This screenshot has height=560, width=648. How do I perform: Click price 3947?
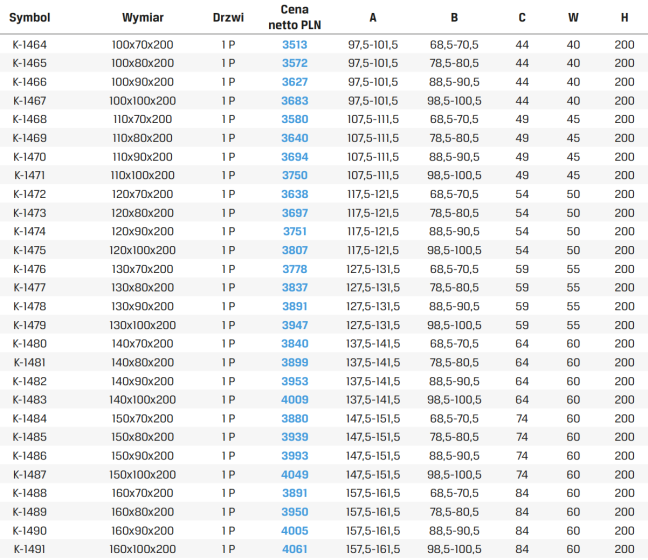(295, 325)
